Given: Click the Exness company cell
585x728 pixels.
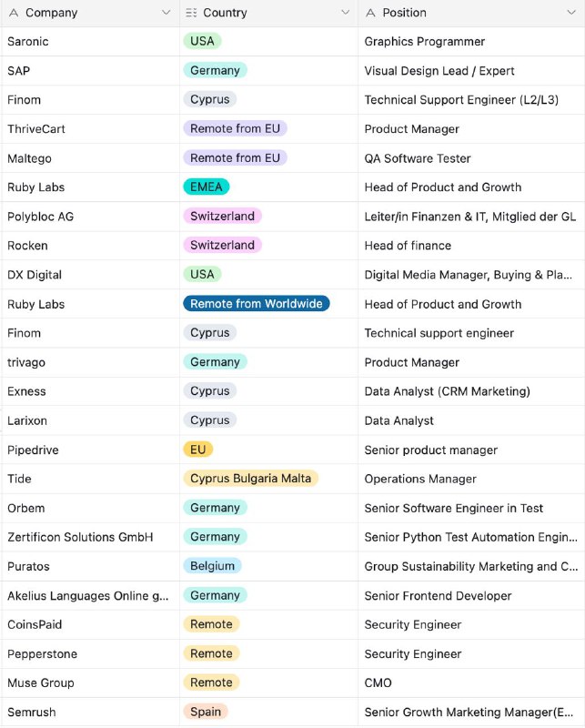Looking at the screenshot, I should click(x=90, y=391).
